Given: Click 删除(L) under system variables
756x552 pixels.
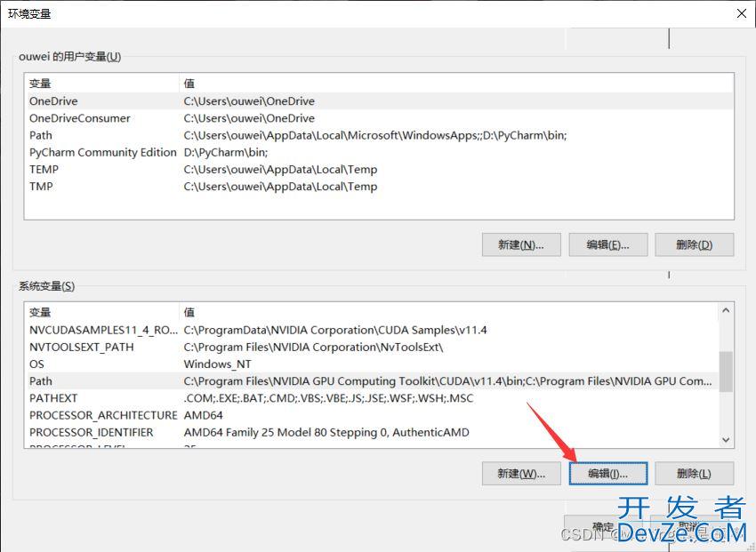Looking at the screenshot, I should 695,474.
